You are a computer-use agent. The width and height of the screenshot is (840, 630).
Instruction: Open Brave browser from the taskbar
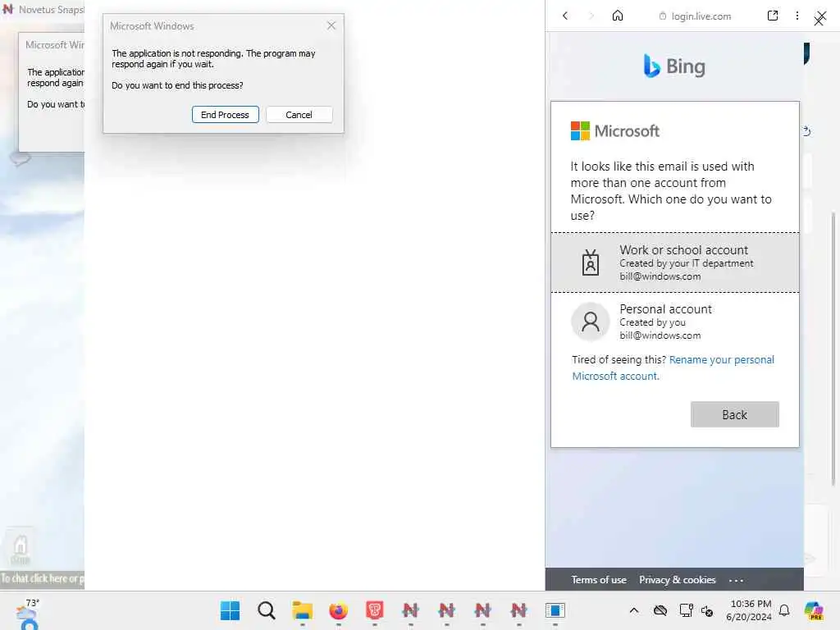(x=374, y=610)
